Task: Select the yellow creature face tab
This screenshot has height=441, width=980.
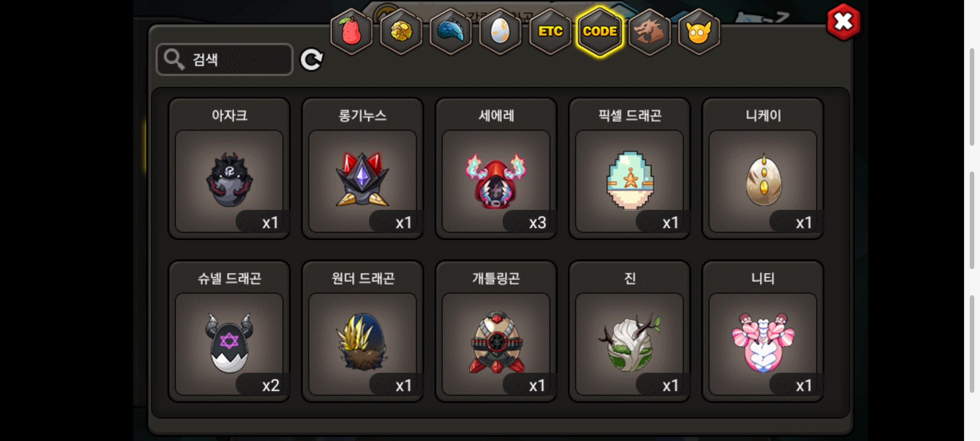Action: (699, 32)
